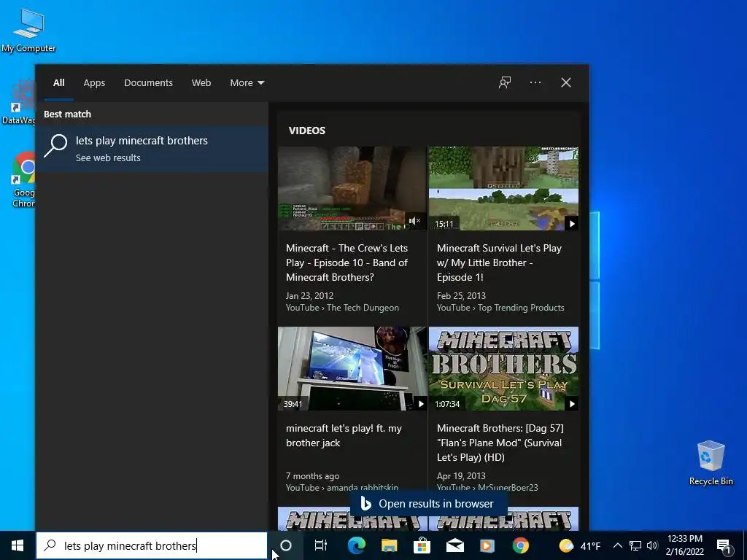Open title 'Minecraft Brothers: [Dag 57]'
The width and height of the screenshot is (747, 560).
tap(500, 443)
